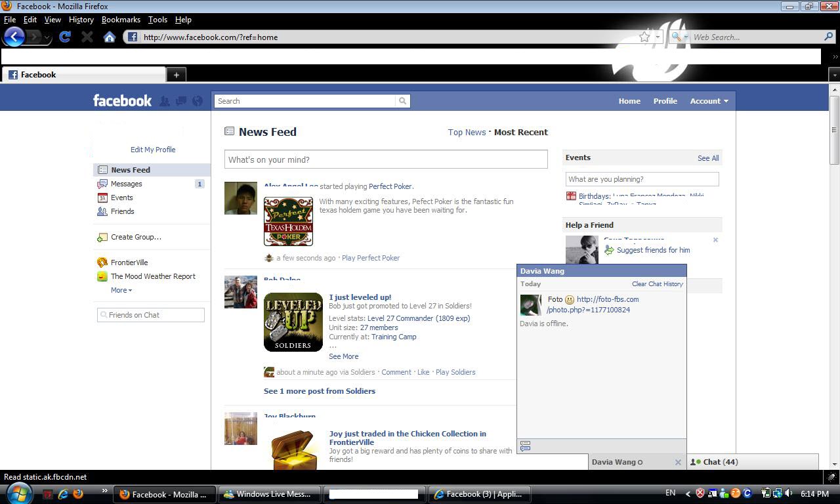
Task: Dismiss the Help a Friend suggestion
Action: pos(715,240)
